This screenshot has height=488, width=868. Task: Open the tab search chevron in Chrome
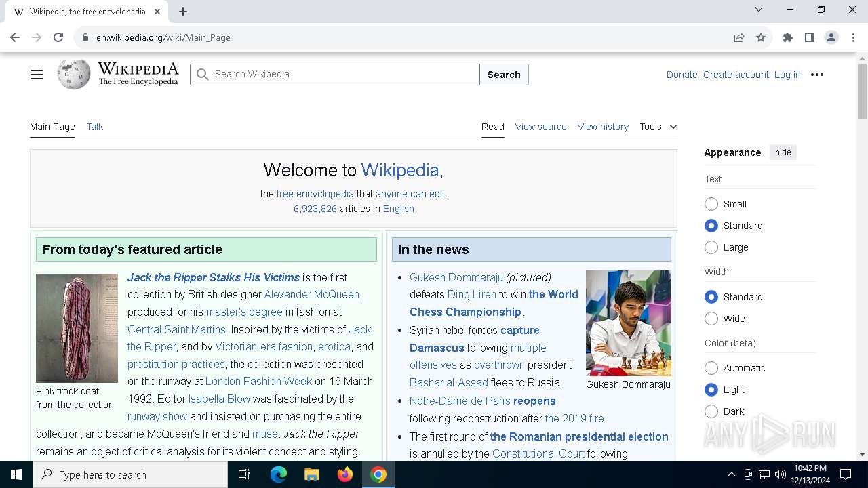(759, 10)
